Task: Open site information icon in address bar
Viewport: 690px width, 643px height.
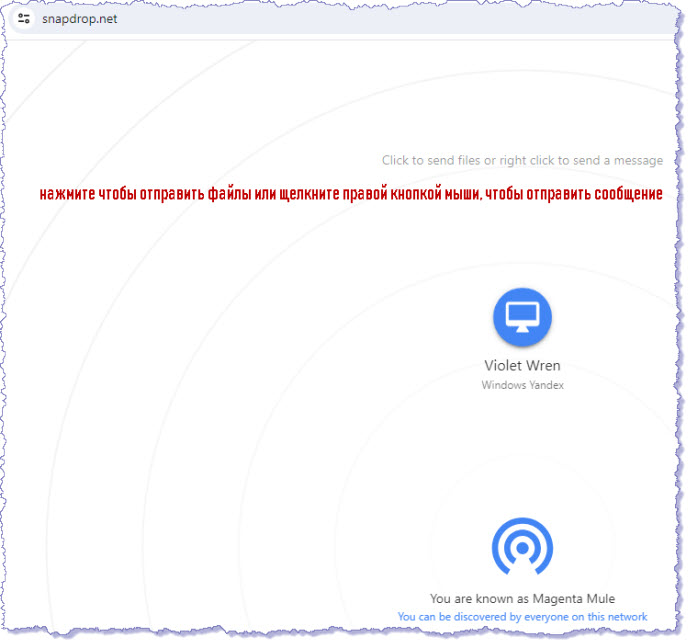Action: pos(24,19)
